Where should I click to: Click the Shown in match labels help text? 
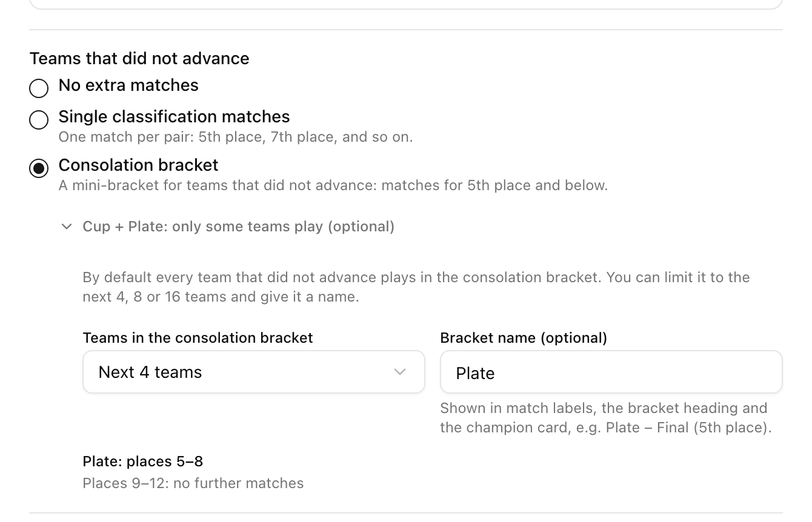point(606,418)
